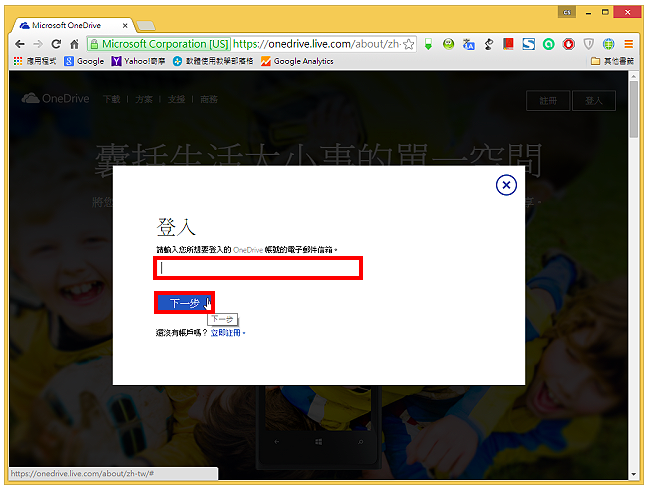Open the Chrome hamburger menu

pos(629,44)
